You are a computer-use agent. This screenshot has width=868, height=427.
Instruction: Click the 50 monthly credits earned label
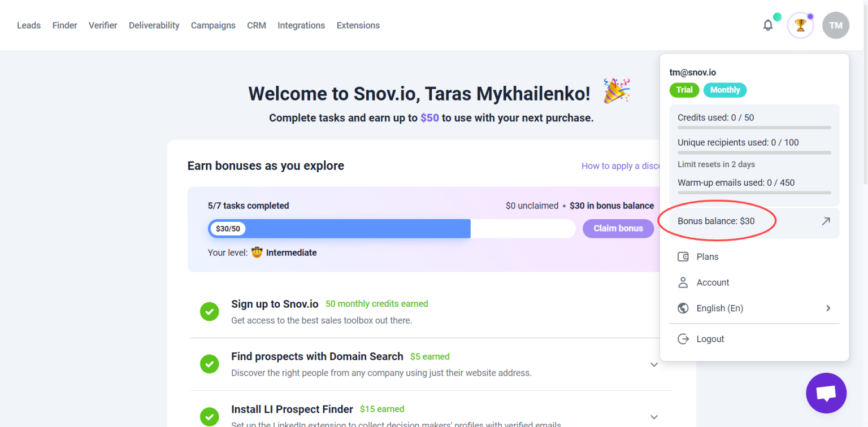click(x=377, y=304)
